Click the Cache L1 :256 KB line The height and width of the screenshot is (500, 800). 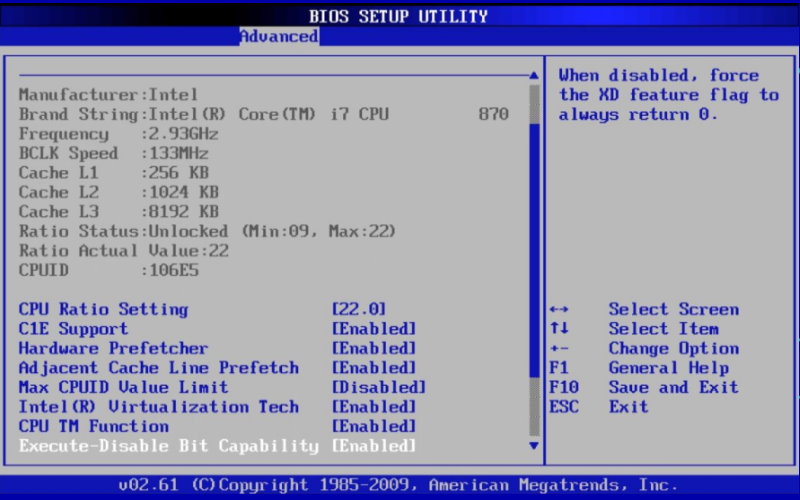point(113,172)
